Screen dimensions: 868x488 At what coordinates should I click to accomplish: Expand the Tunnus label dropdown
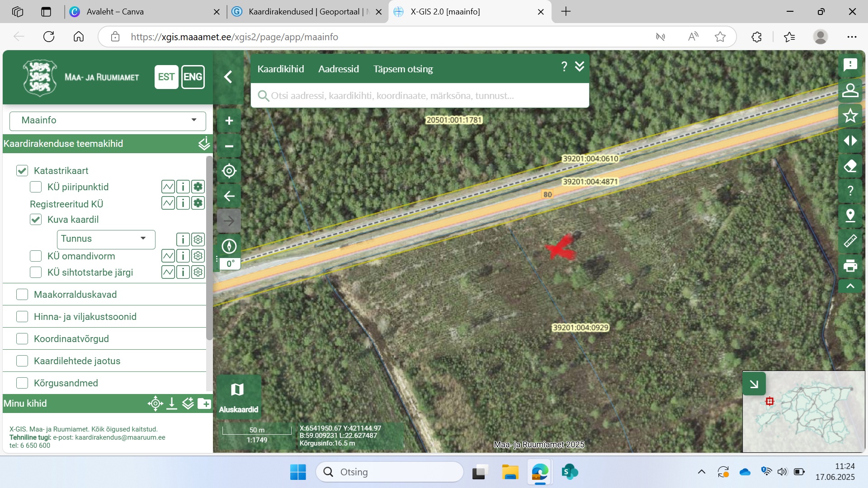click(106, 239)
